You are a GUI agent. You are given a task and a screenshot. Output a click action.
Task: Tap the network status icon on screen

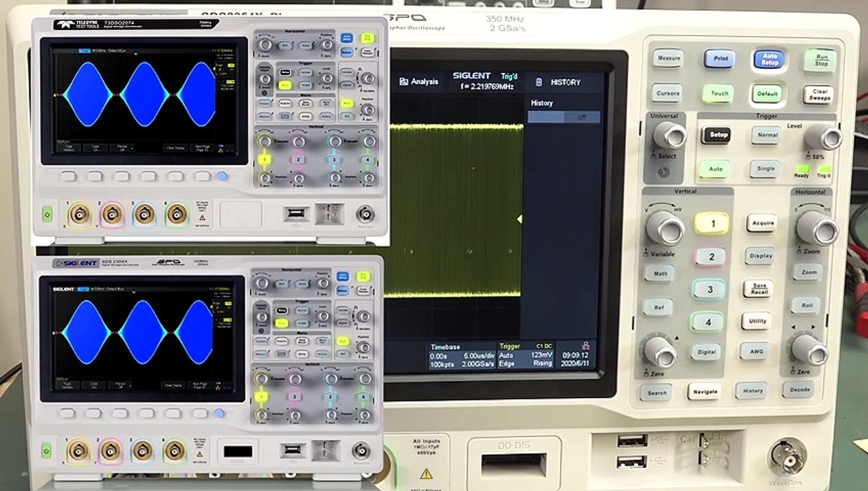584,346
